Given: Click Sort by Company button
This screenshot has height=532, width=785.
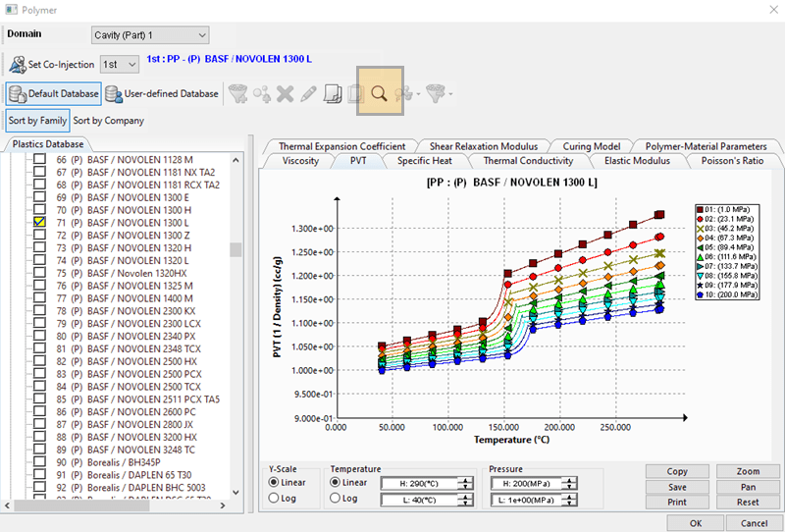Looking at the screenshot, I should (x=109, y=120).
